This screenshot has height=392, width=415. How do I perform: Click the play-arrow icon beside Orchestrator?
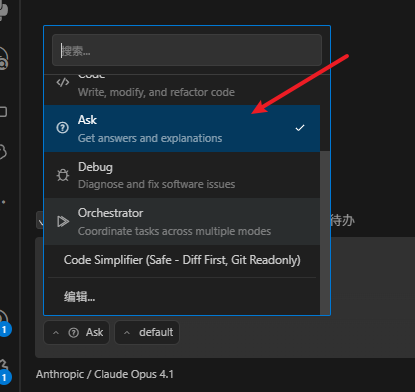[63, 221]
